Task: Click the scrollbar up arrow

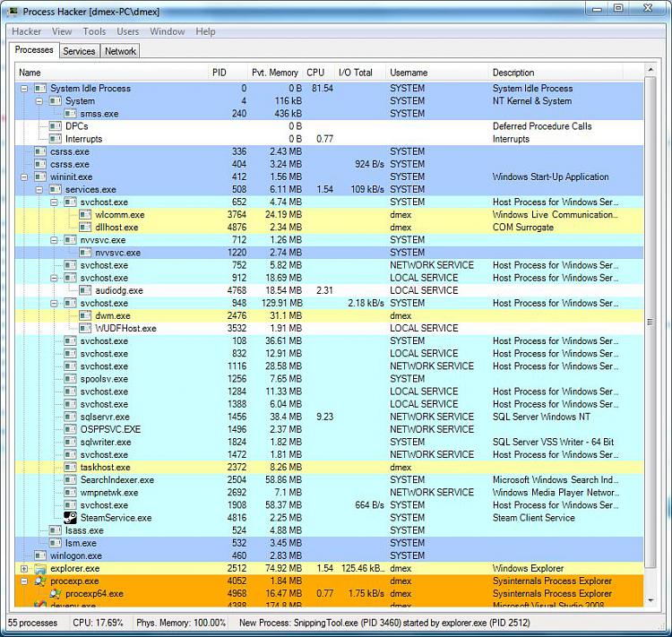Action: (650, 70)
